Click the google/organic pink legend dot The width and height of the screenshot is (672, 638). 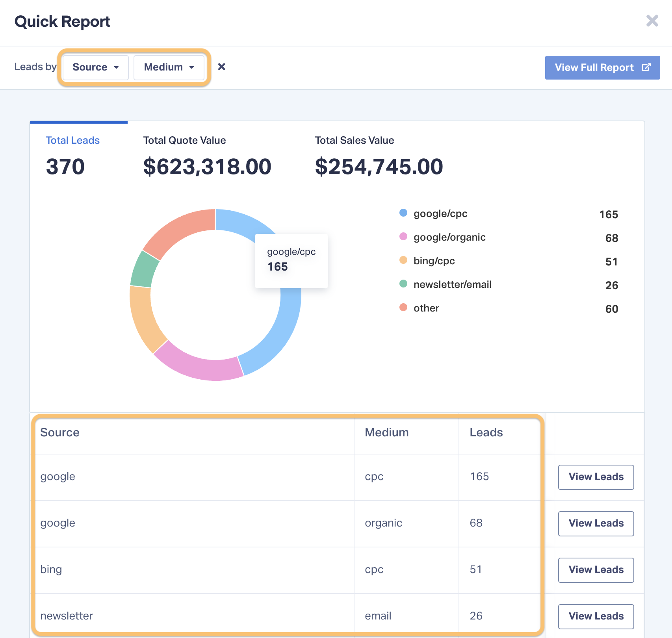click(x=403, y=237)
